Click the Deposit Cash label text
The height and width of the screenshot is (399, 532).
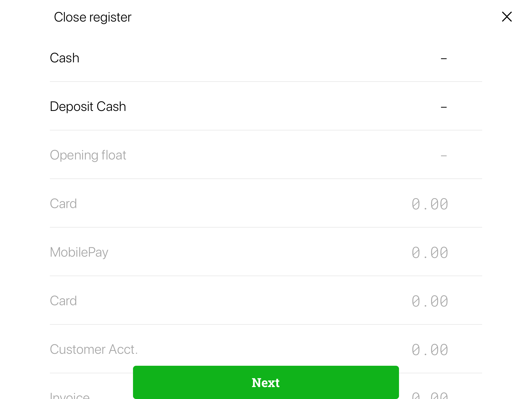(88, 107)
